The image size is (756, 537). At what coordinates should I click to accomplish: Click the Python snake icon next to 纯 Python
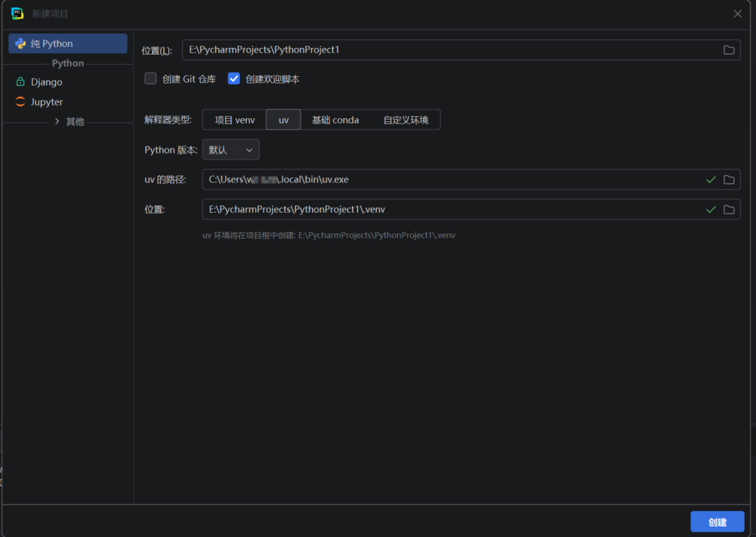point(20,44)
